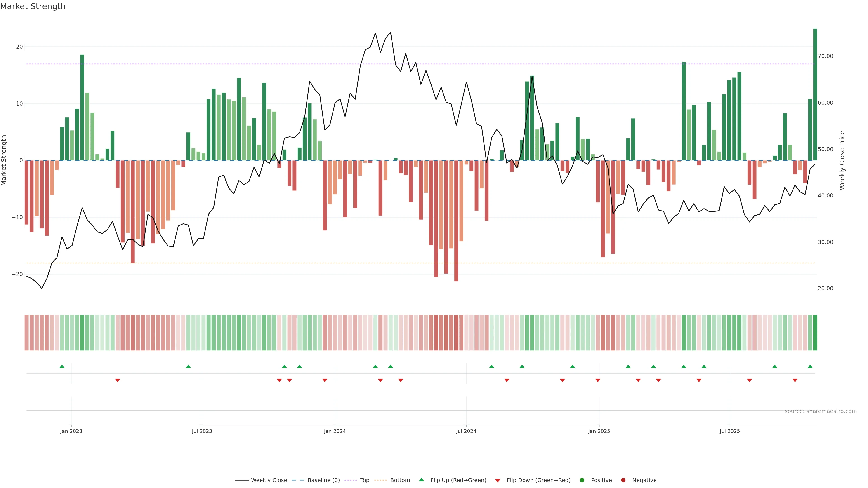Click the first green flip-up marker near Jan 2023
The image size is (868, 488).
62,366
